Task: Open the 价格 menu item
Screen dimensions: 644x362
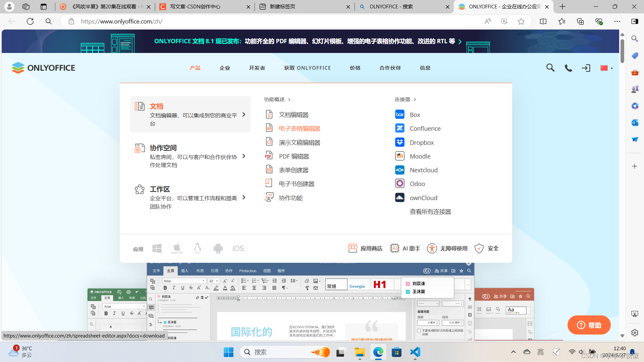Action: (355, 68)
